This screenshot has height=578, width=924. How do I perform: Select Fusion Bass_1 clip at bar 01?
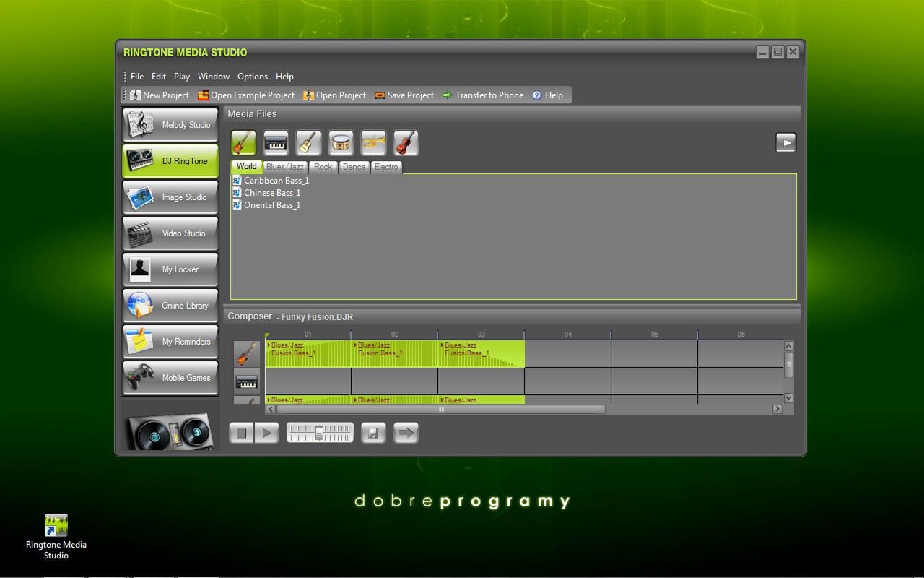pyautogui.click(x=308, y=353)
